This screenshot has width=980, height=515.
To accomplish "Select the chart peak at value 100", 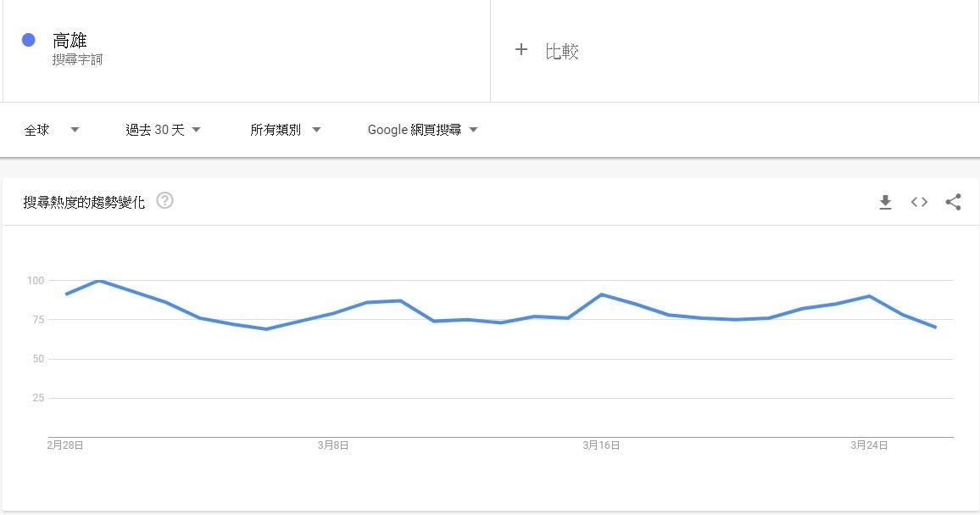I will (x=99, y=280).
